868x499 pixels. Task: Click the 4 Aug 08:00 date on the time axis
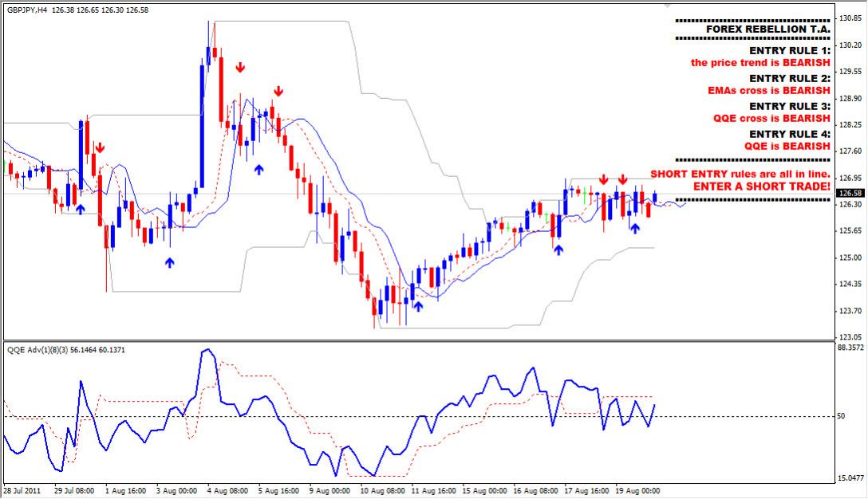(x=227, y=490)
